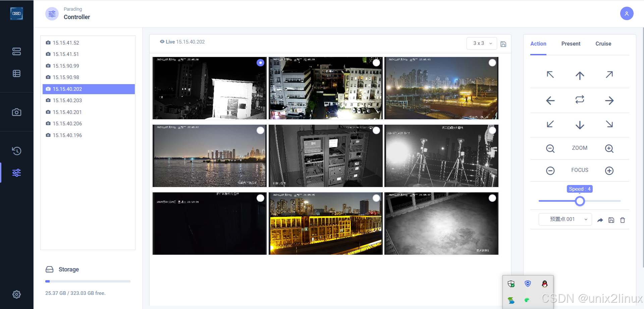The width and height of the screenshot is (644, 309).
Task: Select the radio on the yellow-lit building tile
Action: point(376,198)
